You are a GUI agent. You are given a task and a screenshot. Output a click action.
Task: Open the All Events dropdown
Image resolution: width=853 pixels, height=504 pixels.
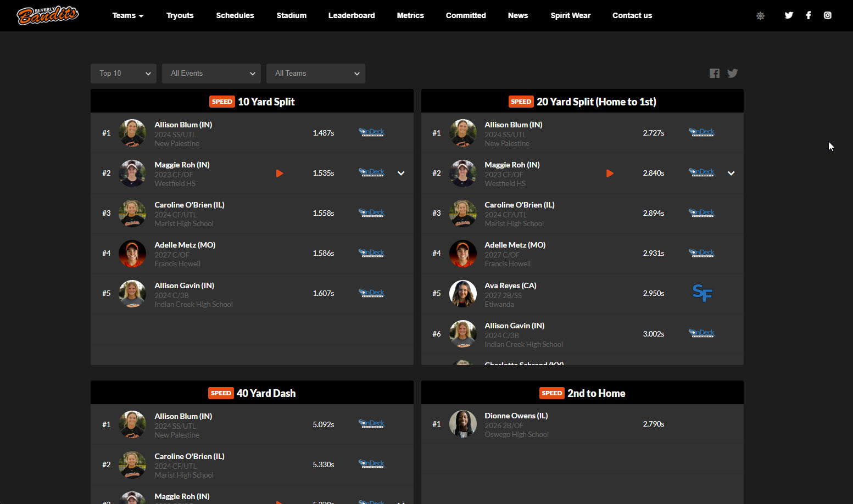click(x=211, y=74)
